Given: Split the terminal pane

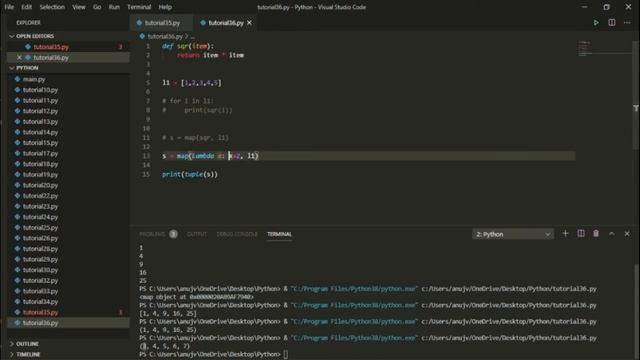Looking at the screenshot, I should pos(581,233).
